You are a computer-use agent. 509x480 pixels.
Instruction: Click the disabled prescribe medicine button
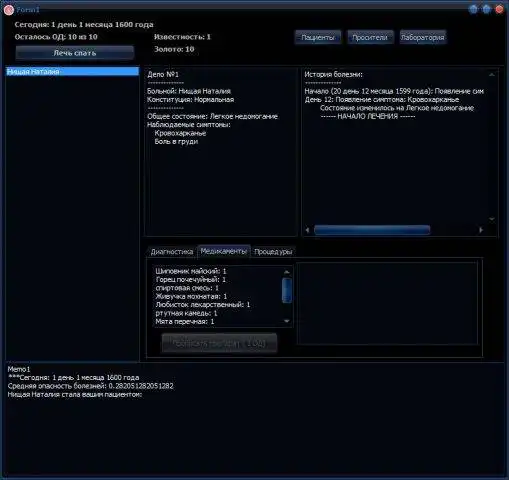[x=219, y=343]
